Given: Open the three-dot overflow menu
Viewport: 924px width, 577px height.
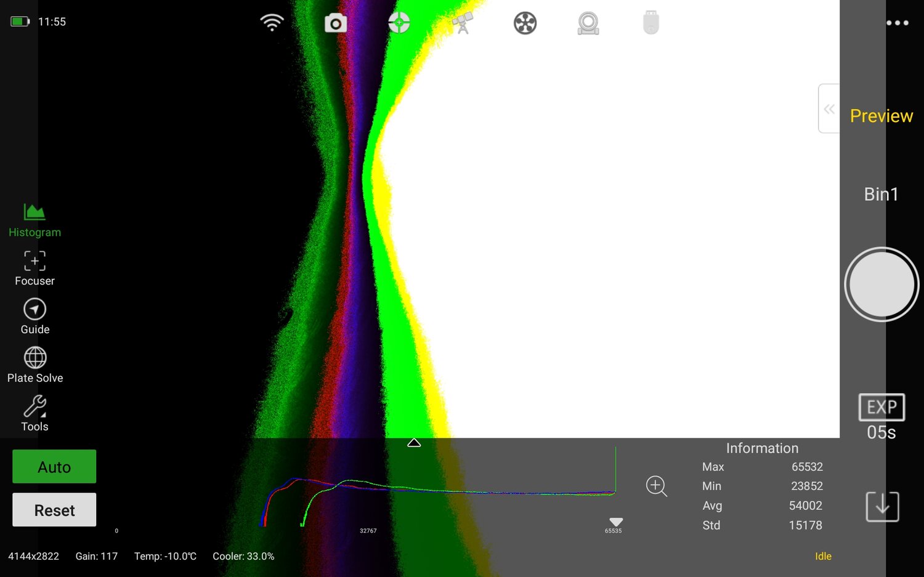Looking at the screenshot, I should coord(897,22).
